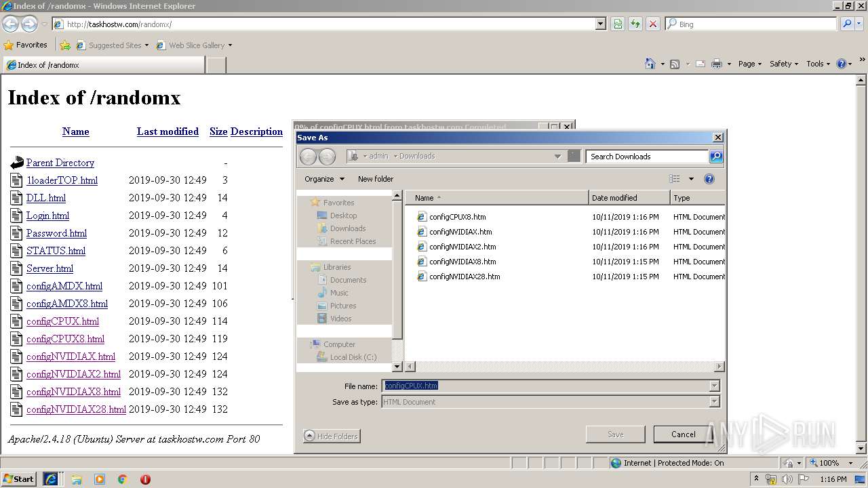
Task: Select Downloads in the Favorites tree
Action: tap(348, 228)
